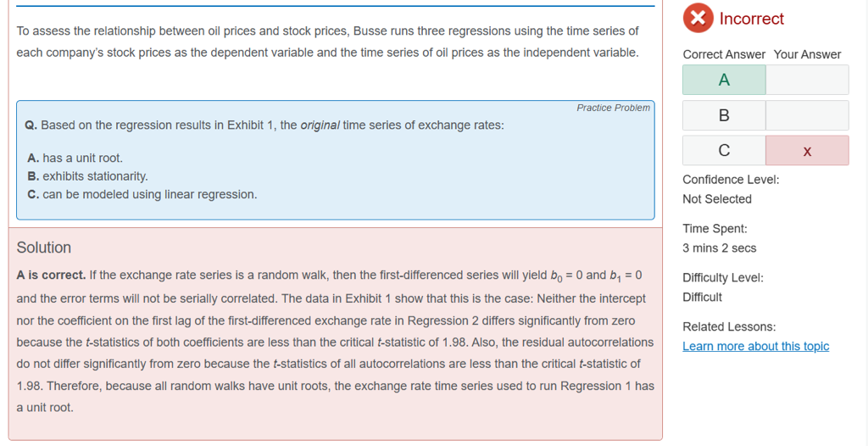Viewport: 868px width, 446px height.
Task: Open the Learn more about this topic link
Action: coord(755,346)
